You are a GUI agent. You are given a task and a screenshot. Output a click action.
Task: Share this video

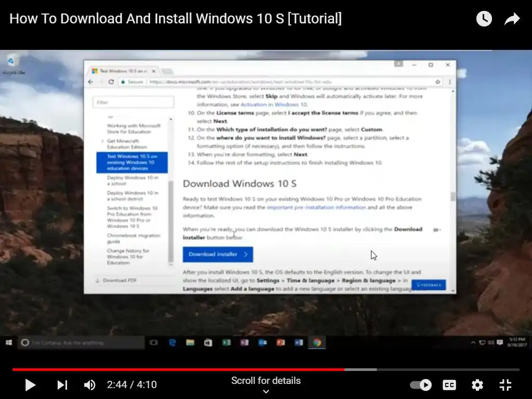[512, 19]
